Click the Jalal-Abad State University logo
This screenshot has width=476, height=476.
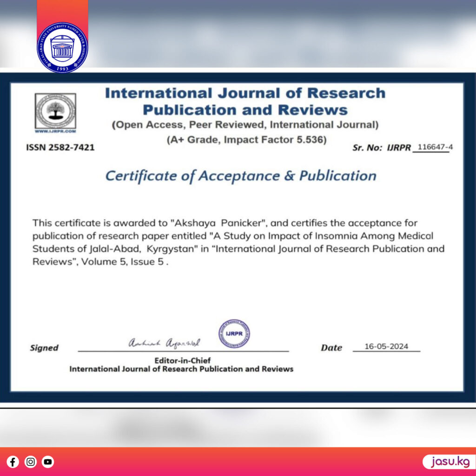point(63,47)
